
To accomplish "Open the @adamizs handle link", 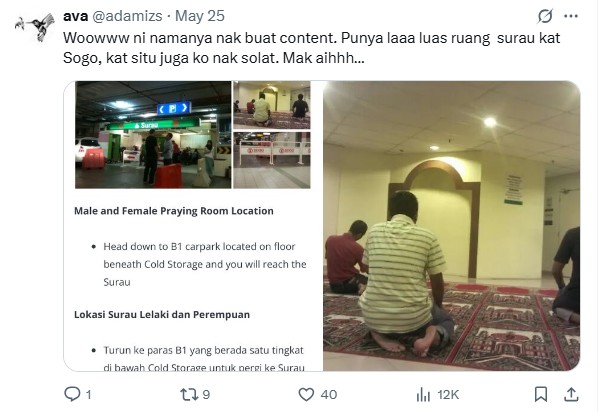I will (x=128, y=16).
